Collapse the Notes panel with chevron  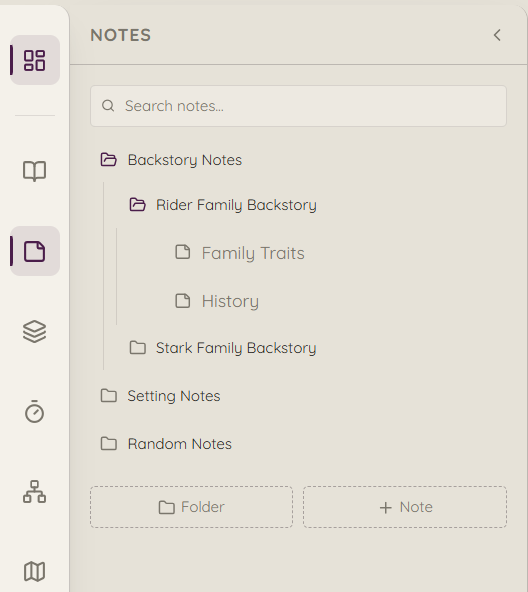[497, 35]
